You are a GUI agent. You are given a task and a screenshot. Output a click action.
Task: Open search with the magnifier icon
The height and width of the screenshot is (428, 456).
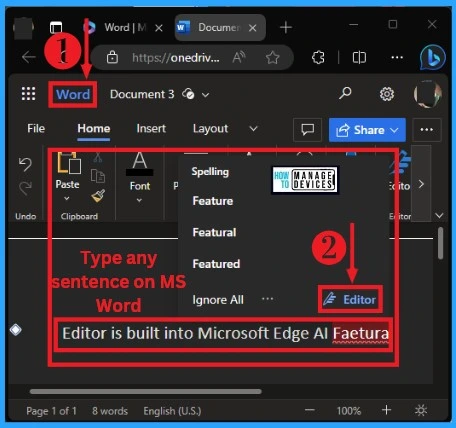pos(345,93)
